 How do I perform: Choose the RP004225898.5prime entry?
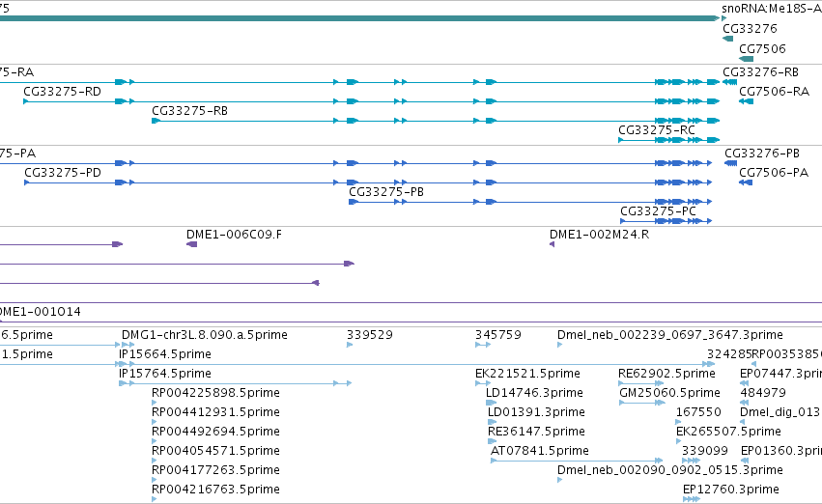tap(215, 394)
